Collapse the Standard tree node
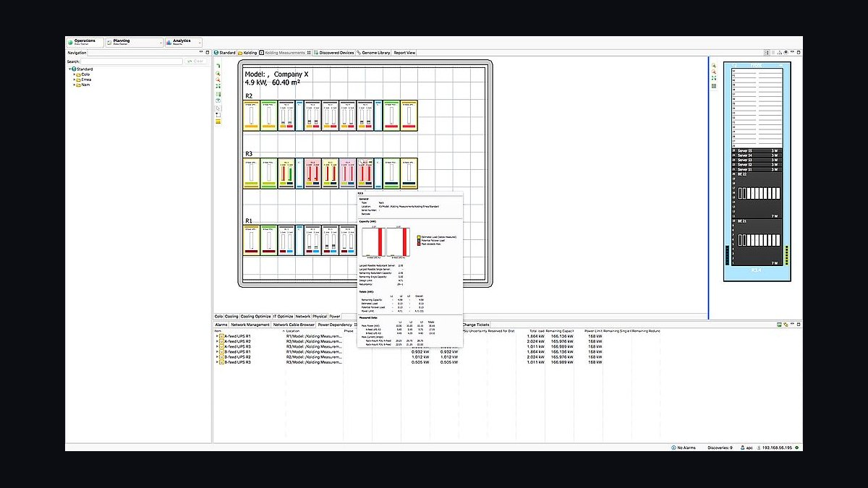Image resolution: width=868 pixels, height=488 pixels. 69,69
